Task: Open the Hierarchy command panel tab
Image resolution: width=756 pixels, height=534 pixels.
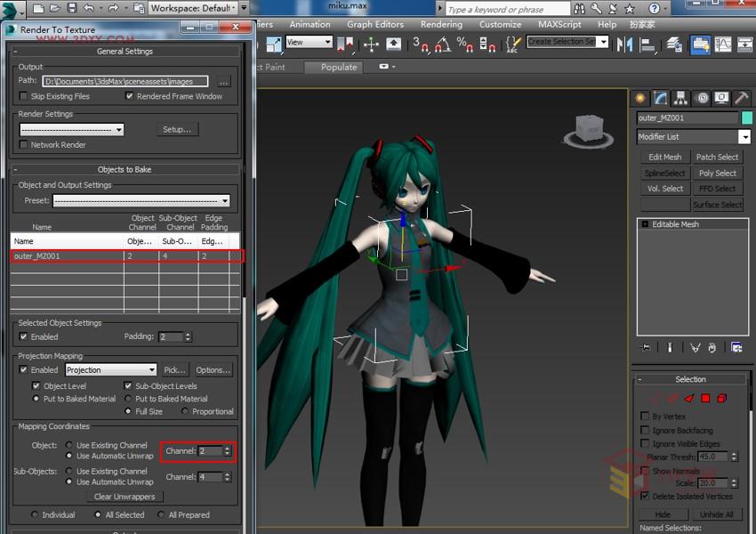Action: coord(680,98)
